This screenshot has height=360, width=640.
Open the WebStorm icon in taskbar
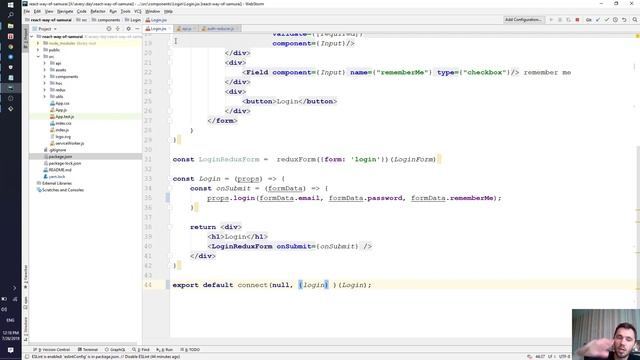[11, 88]
